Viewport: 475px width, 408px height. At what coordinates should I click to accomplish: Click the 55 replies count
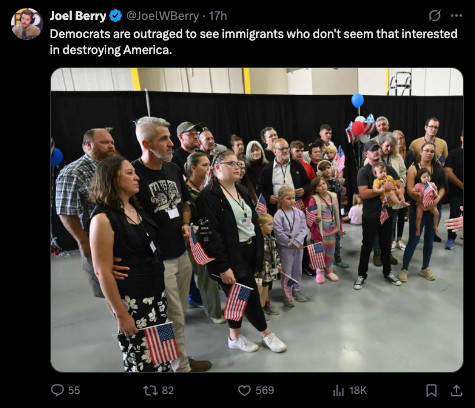click(74, 390)
